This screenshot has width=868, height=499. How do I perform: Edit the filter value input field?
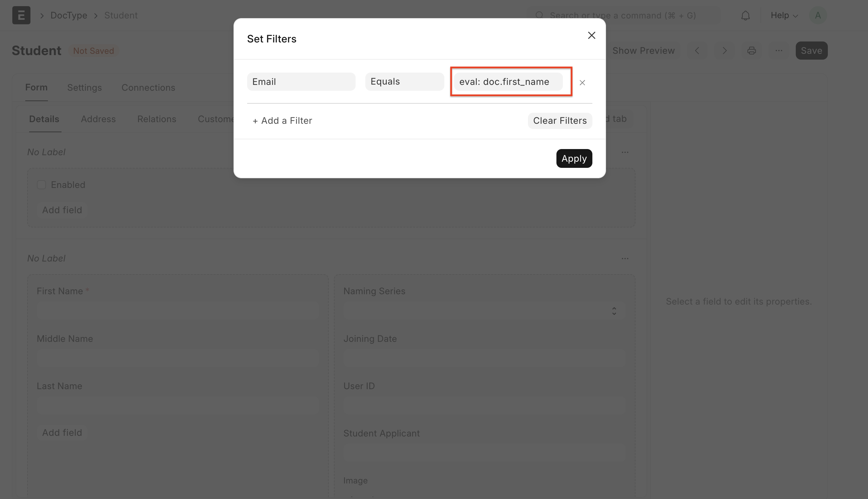(x=508, y=82)
